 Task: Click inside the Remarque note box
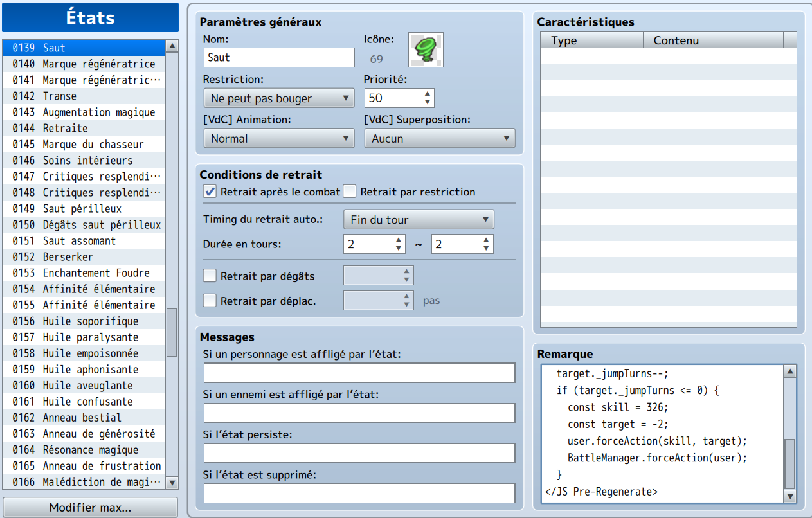point(662,434)
